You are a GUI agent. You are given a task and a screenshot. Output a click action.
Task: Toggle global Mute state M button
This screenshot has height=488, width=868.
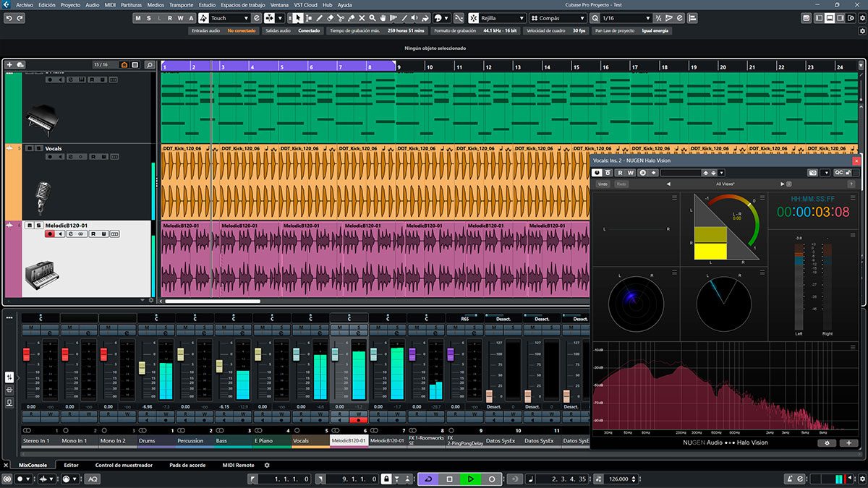[138, 18]
